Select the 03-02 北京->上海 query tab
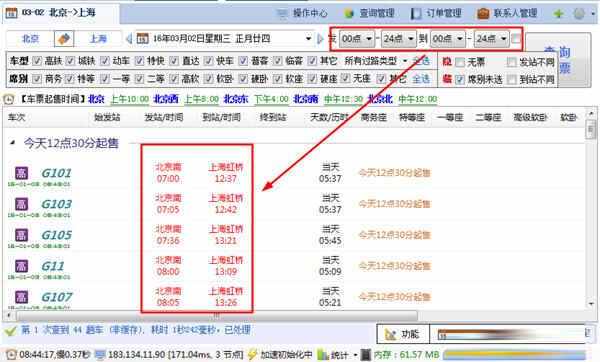Image resolution: width=600 pixels, height=362 pixels. point(60,13)
